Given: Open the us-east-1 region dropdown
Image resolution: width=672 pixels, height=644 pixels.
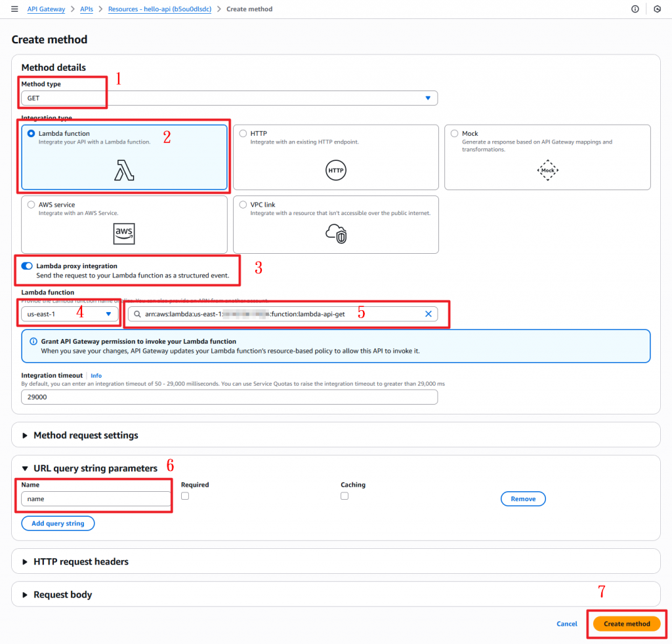Looking at the screenshot, I should coord(70,314).
